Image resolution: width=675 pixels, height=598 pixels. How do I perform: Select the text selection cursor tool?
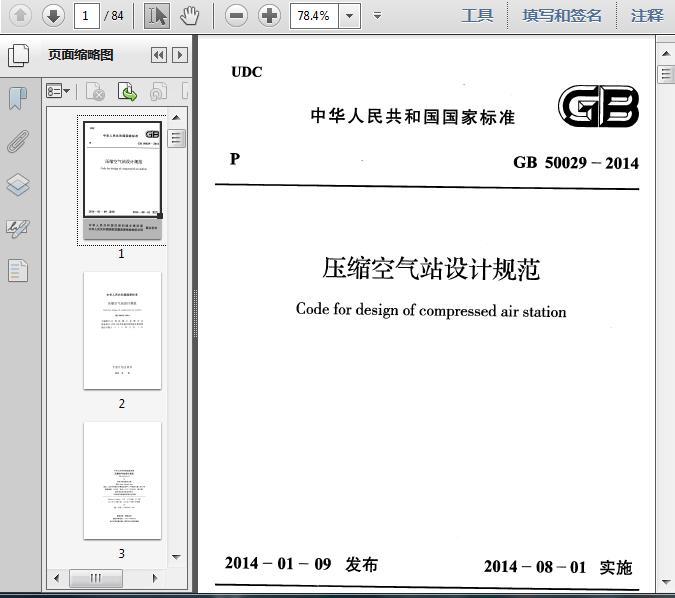(157, 16)
